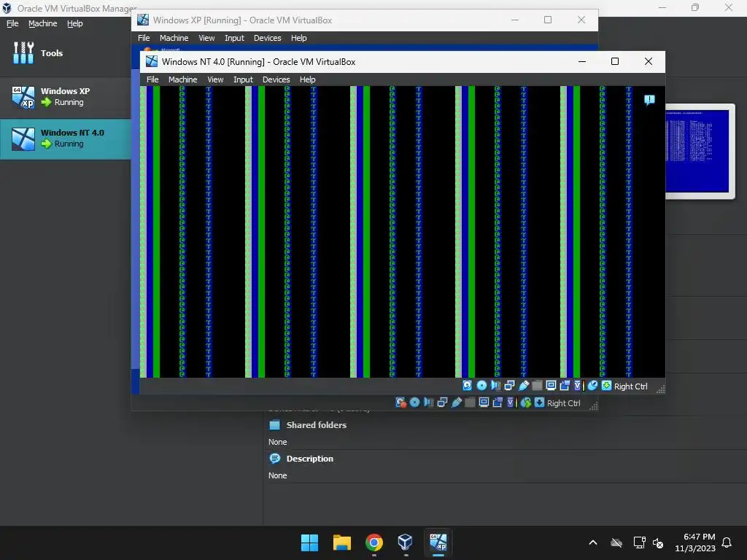Click recording icon in Windows NT status bar
This screenshot has width=747, height=560.
tap(565, 386)
